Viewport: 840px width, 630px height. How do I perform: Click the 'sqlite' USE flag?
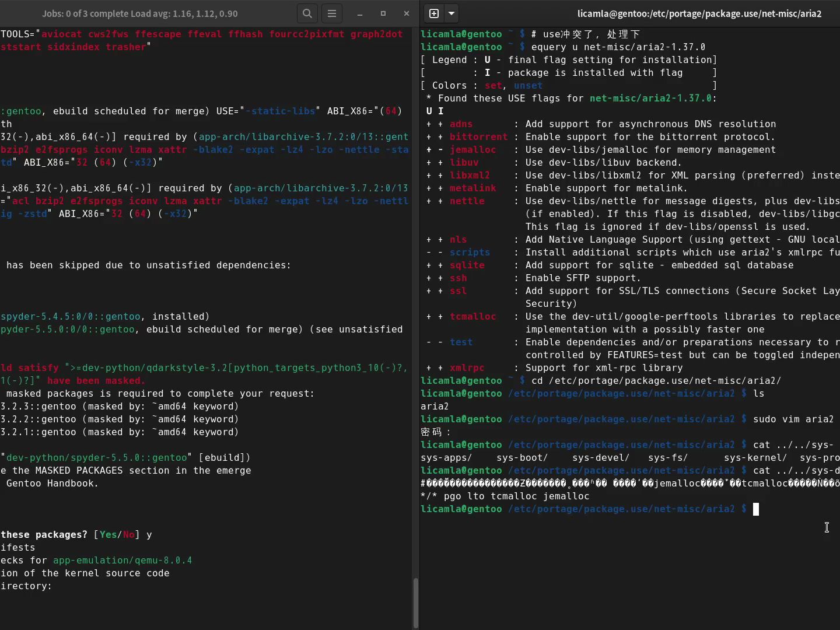(x=467, y=265)
